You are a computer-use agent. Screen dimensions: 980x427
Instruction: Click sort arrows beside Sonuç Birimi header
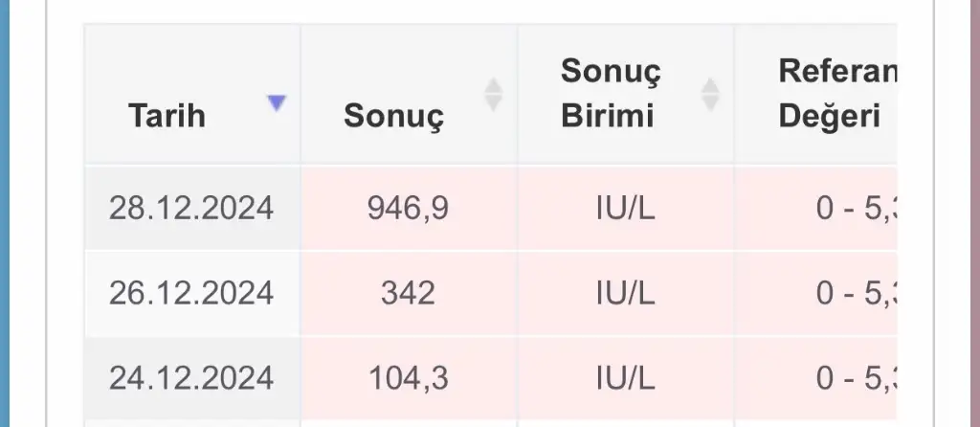[710, 94]
